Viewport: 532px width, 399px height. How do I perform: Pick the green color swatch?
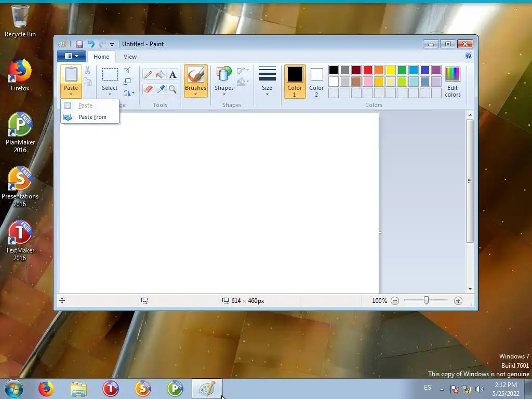(402, 70)
